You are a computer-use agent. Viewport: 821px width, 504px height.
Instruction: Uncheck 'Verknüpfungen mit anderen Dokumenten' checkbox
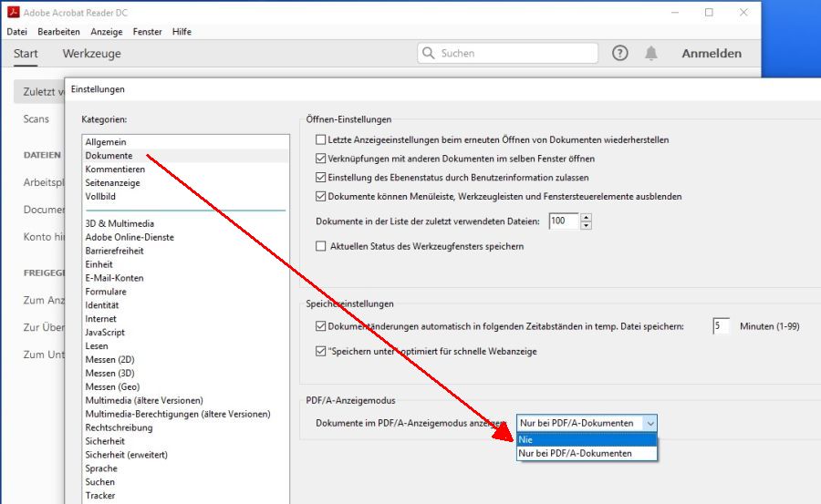click(320, 159)
